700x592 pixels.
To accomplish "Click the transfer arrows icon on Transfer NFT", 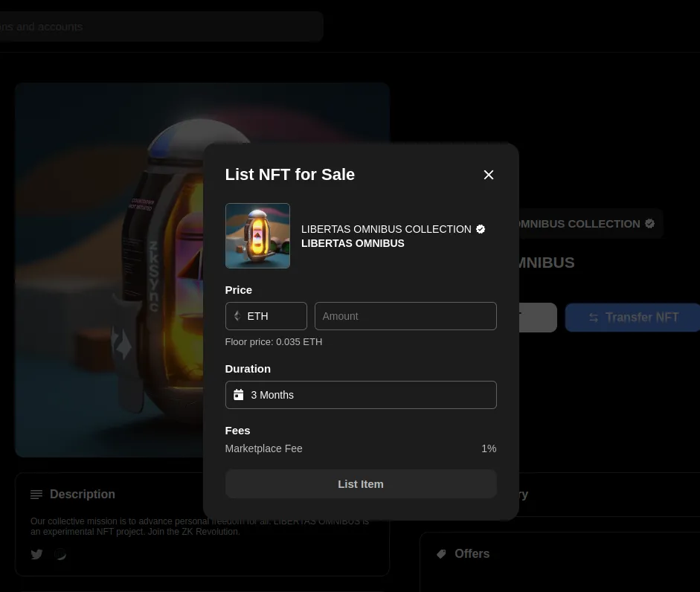I will (x=594, y=318).
